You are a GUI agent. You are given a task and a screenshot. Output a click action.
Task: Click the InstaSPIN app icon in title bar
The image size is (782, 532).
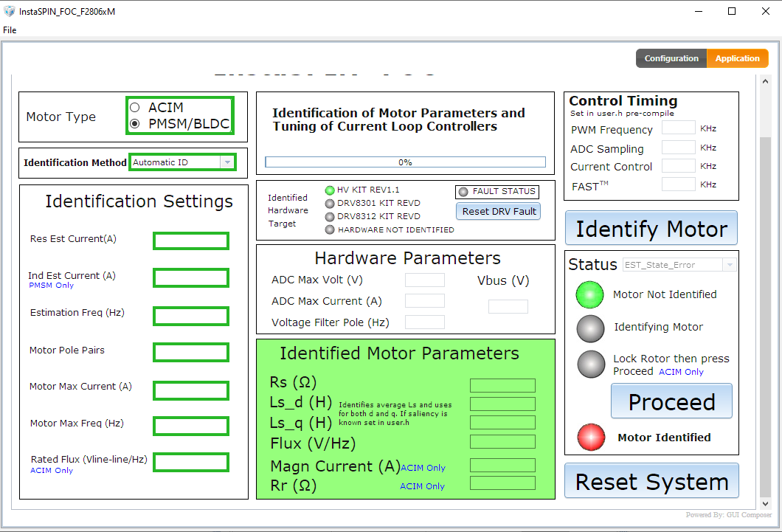click(x=9, y=11)
